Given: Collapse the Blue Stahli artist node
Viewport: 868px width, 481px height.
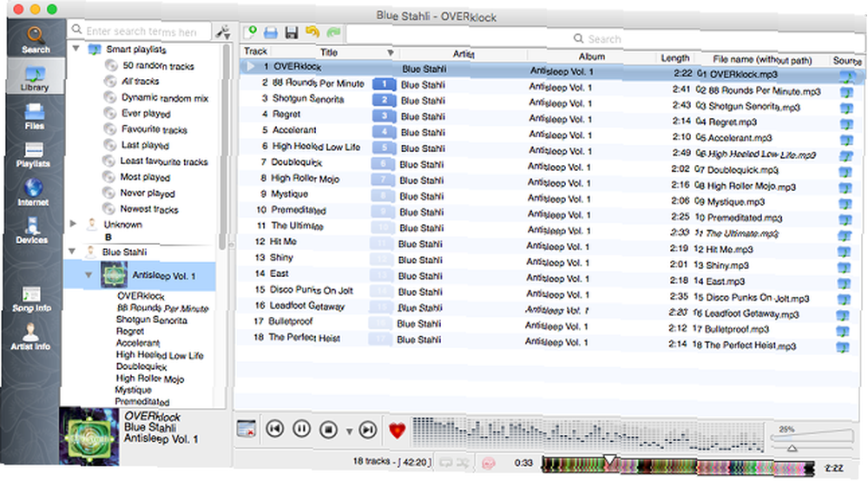Looking at the screenshot, I should [x=72, y=251].
